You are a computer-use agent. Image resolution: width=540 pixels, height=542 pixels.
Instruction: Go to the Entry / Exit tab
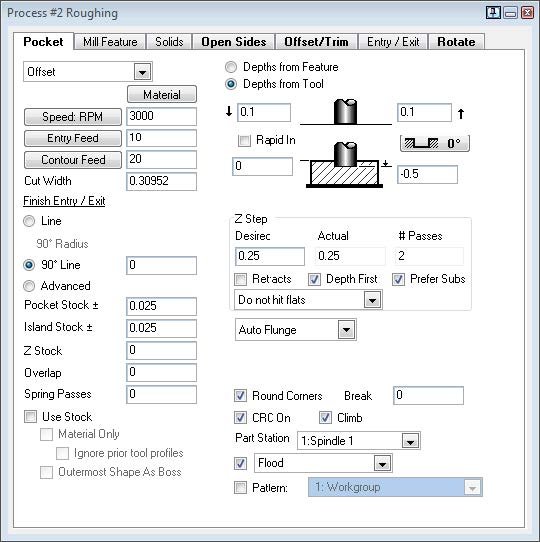point(393,42)
